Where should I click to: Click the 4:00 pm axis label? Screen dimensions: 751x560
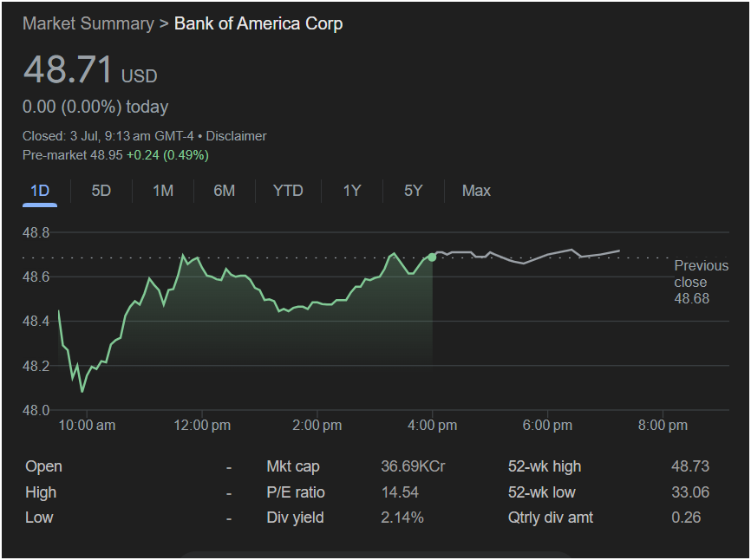coord(432,425)
